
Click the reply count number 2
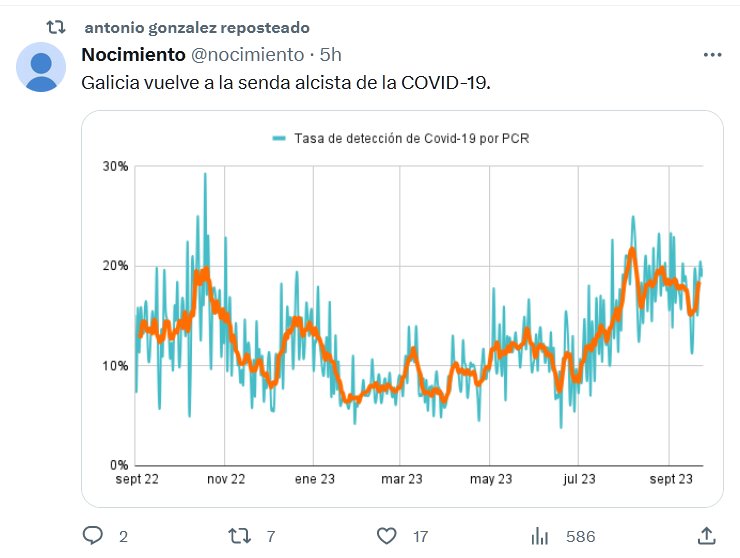tap(123, 537)
